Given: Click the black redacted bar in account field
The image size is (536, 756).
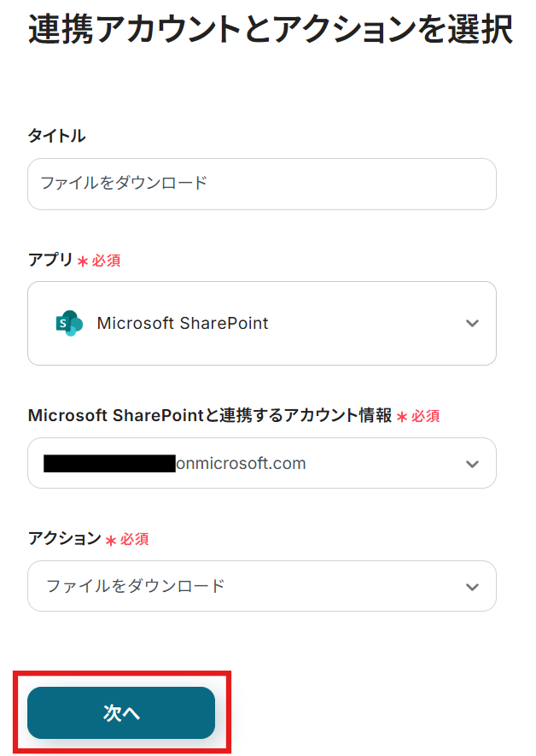Looking at the screenshot, I should pos(108,464).
